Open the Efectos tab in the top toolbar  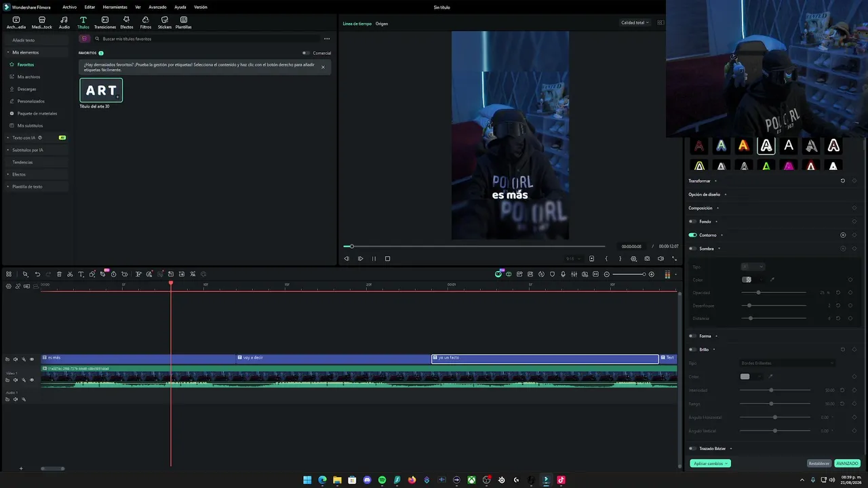pos(127,22)
